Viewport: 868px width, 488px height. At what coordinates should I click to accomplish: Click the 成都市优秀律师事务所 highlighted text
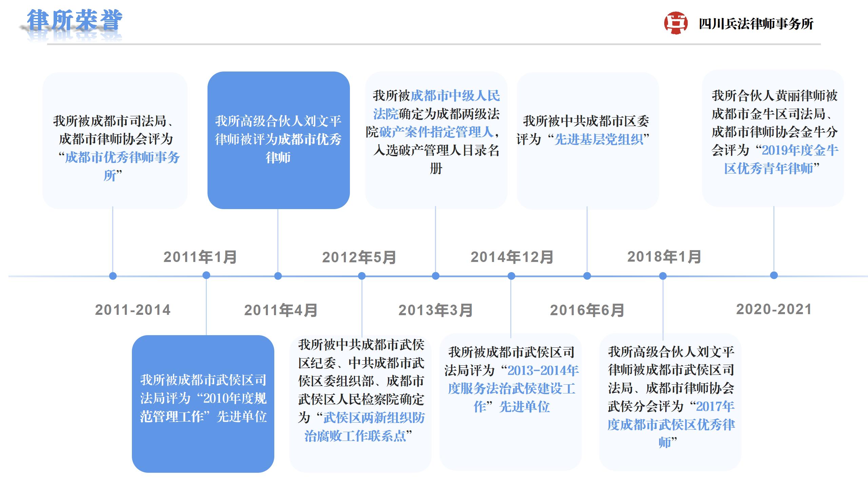point(122,158)
